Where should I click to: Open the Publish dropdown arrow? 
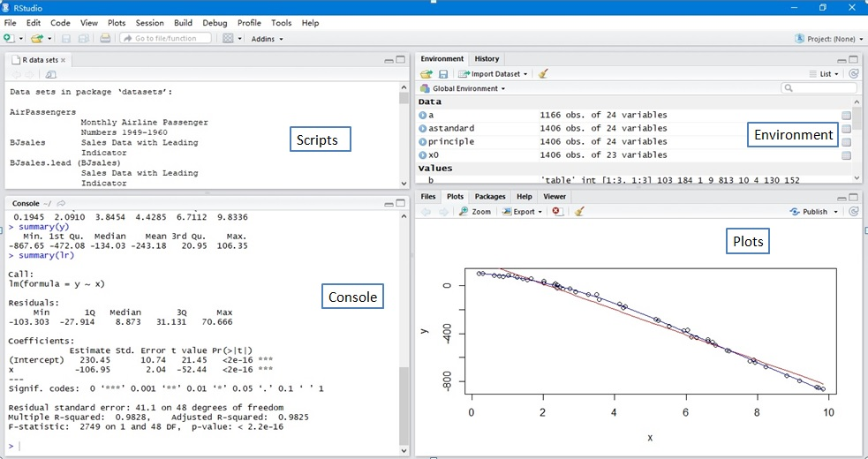(x=835, y=212)
